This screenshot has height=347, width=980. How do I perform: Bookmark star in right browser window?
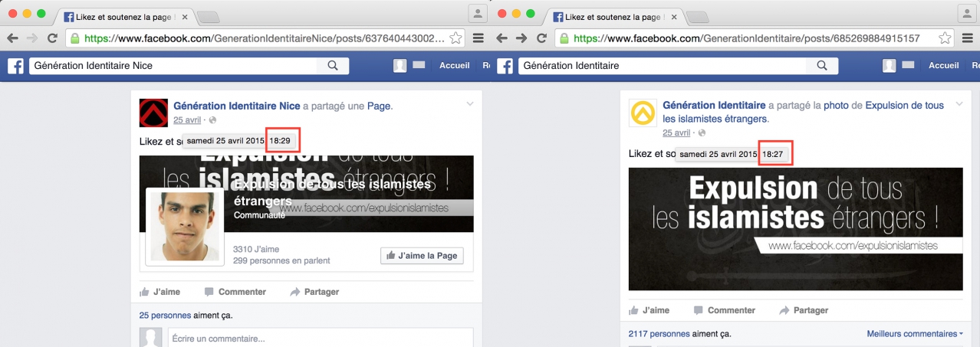pos(945,38)
